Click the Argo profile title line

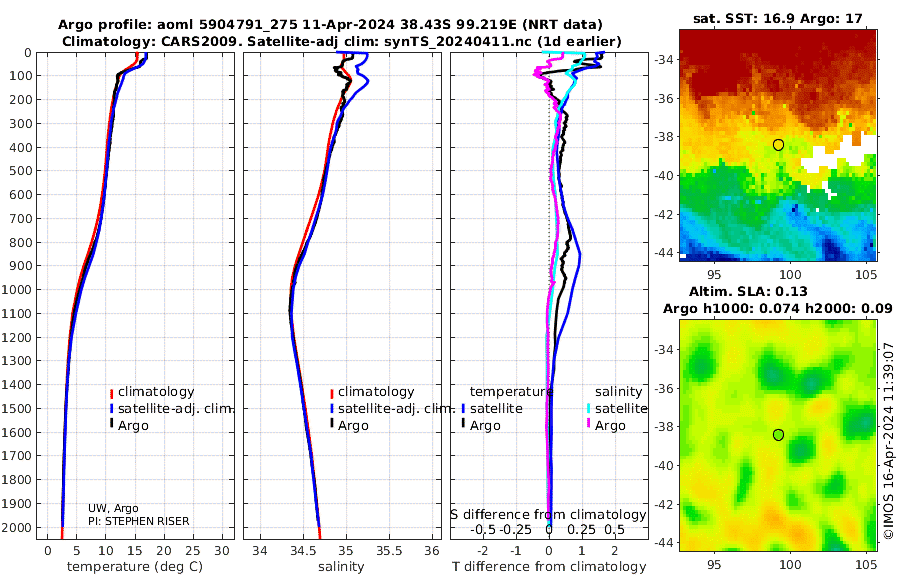pyautogui.click(x=330, y=25)
